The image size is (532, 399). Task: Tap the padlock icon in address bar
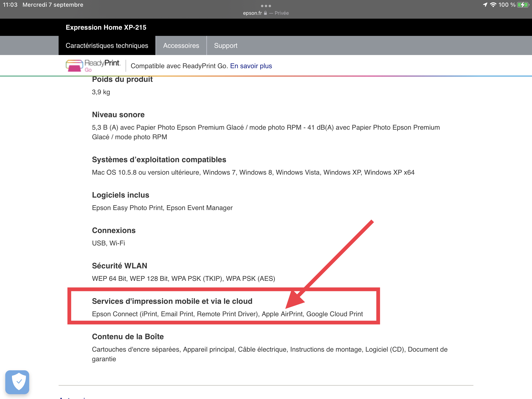pyautogui.click(x=265, y=13)
